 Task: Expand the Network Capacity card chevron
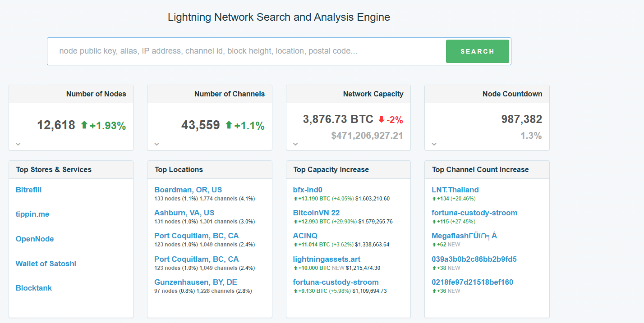pos(295,144)
